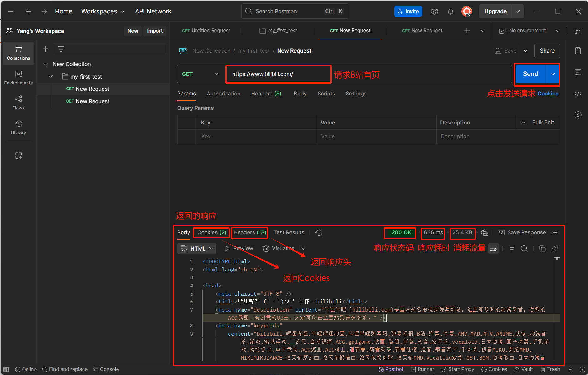
Task: Open the request Headers (8) tab
Action: pos(266,94)
